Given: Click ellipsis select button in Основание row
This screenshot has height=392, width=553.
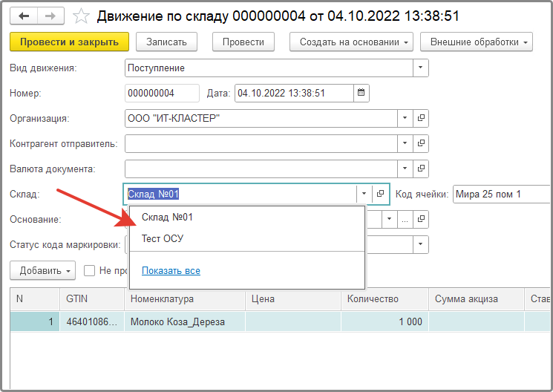Looking at the screenshot, I should pos(405,219).
